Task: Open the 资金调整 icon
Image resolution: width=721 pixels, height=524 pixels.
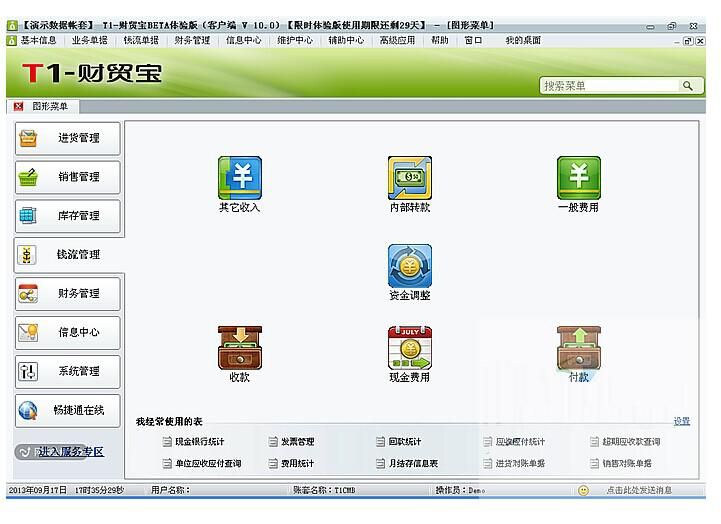Action: coord(409,266)
